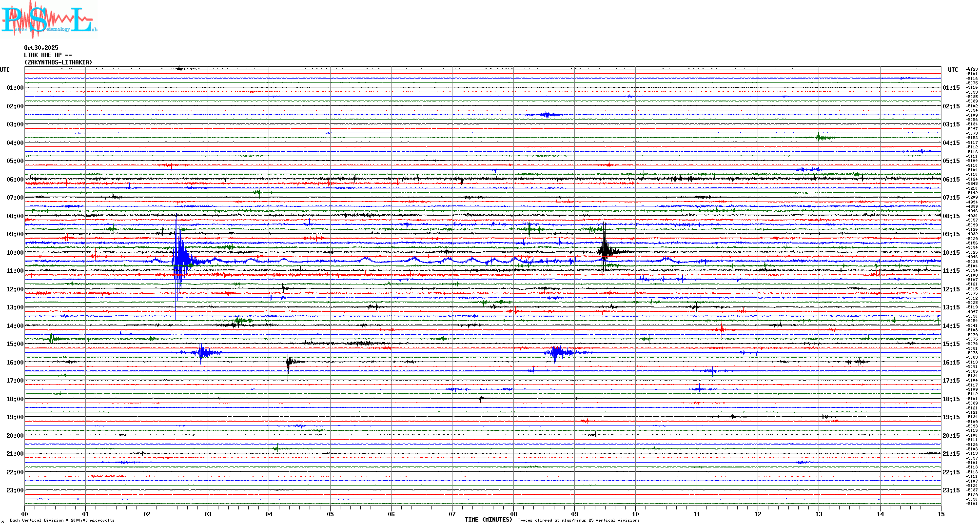Click the right UTC axis label
This screenshot has width=980, height=527.
coord(953,70)
